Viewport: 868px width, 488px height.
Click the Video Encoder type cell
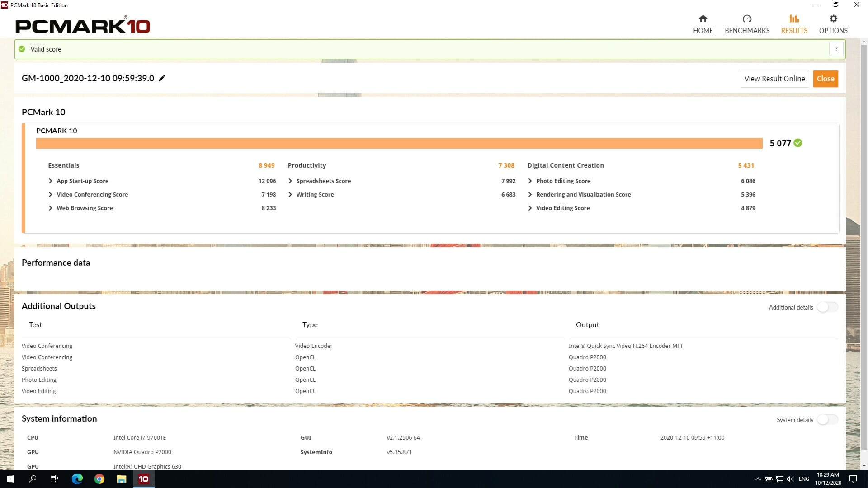coord(314,346)
